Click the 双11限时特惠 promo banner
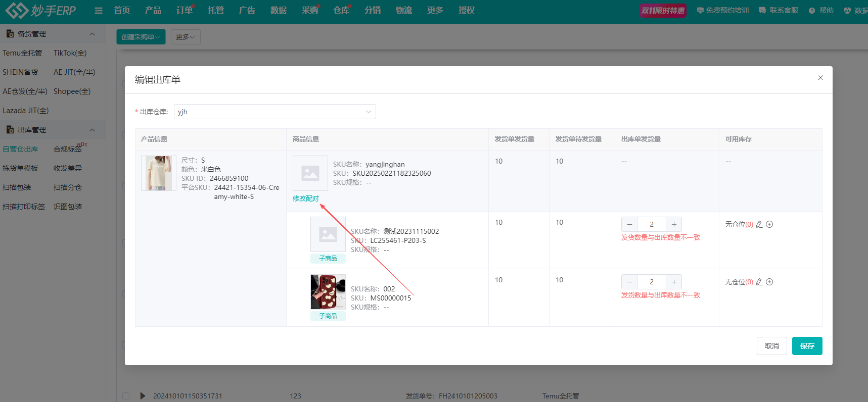 [663, 11]
